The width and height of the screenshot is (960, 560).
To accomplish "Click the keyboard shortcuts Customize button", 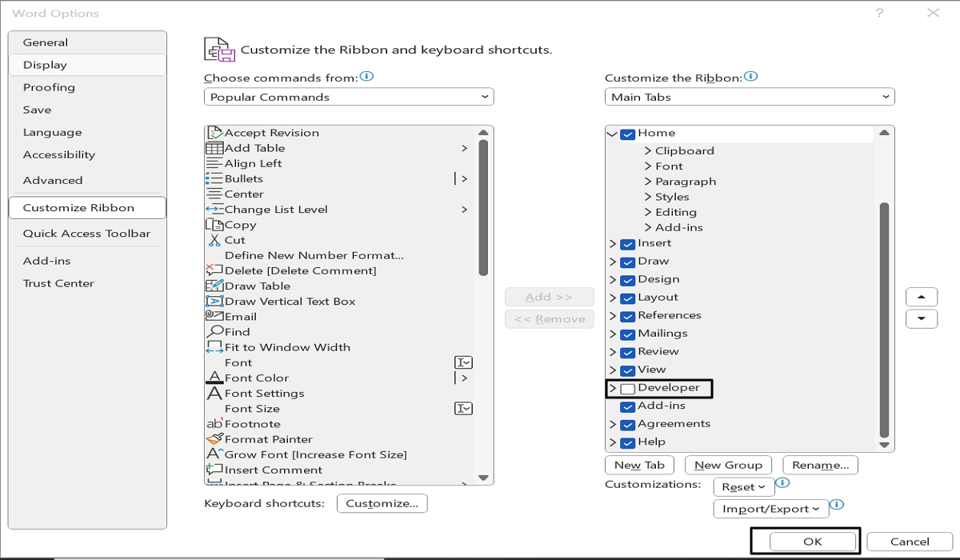I will (382, 503).
